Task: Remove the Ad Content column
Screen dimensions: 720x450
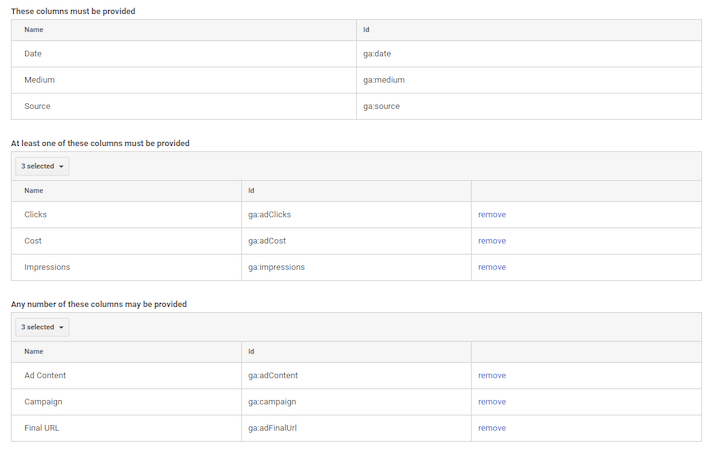Action: click(491, 376)
